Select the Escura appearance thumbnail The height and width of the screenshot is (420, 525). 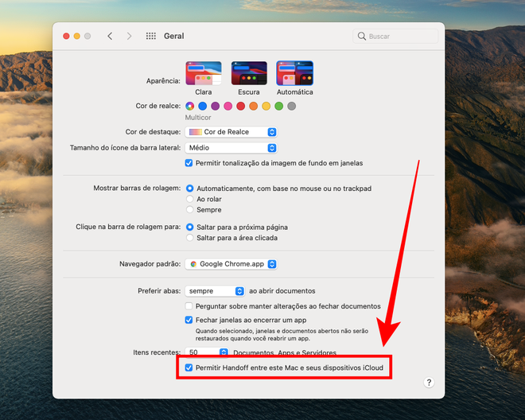click(249, 73)
